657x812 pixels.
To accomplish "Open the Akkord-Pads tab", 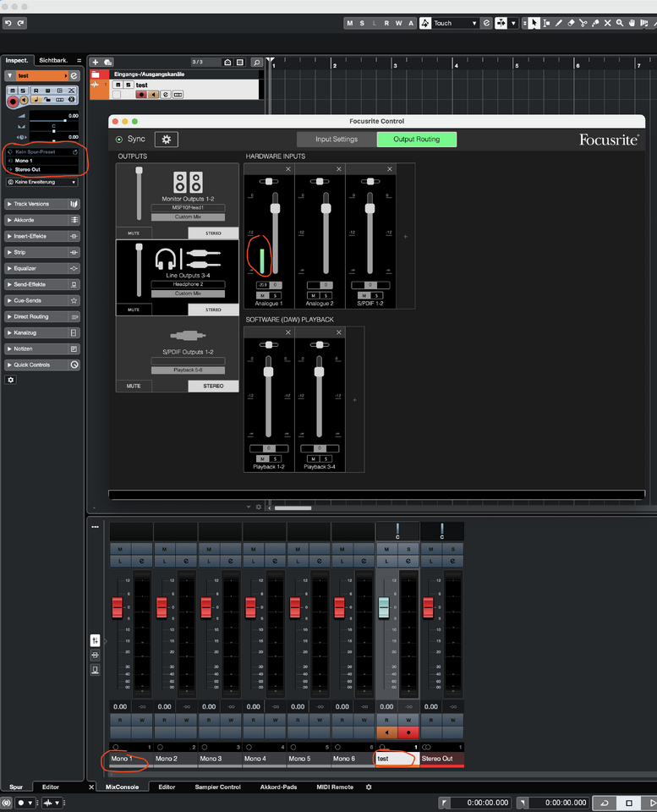I will point(278,787).
